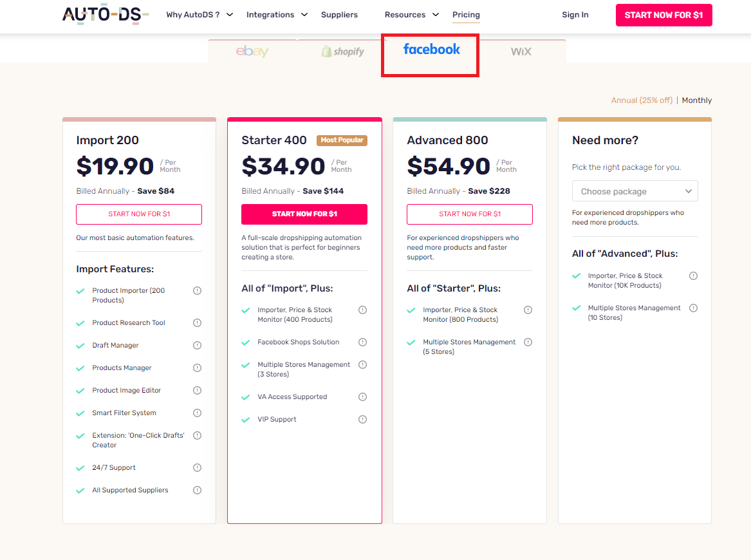Click info icon for 24/7 Support

pyautogui.click(x=198, y=467)
